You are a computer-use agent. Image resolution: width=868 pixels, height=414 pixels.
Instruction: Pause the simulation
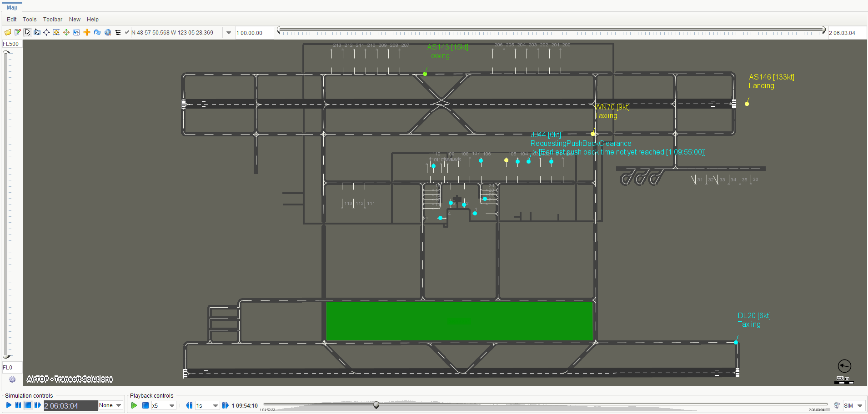pos(18,405)
